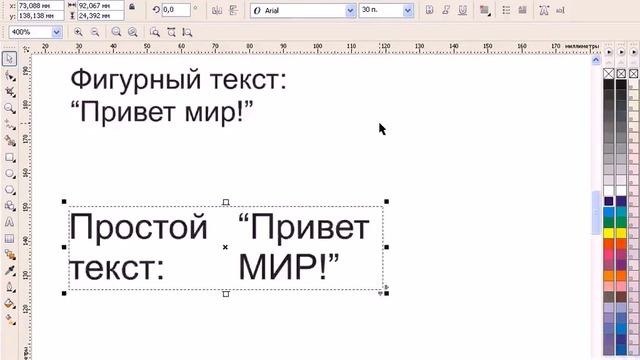Click the Zoom In icon
This screenshot has width=640, height=360.
point(78,32)
